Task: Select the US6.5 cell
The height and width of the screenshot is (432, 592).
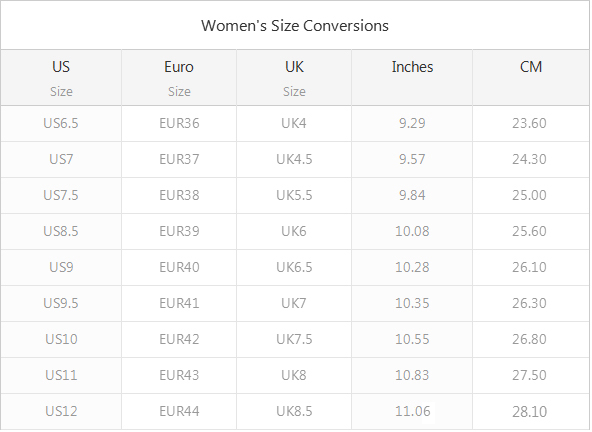Action: tap(61, 123)
